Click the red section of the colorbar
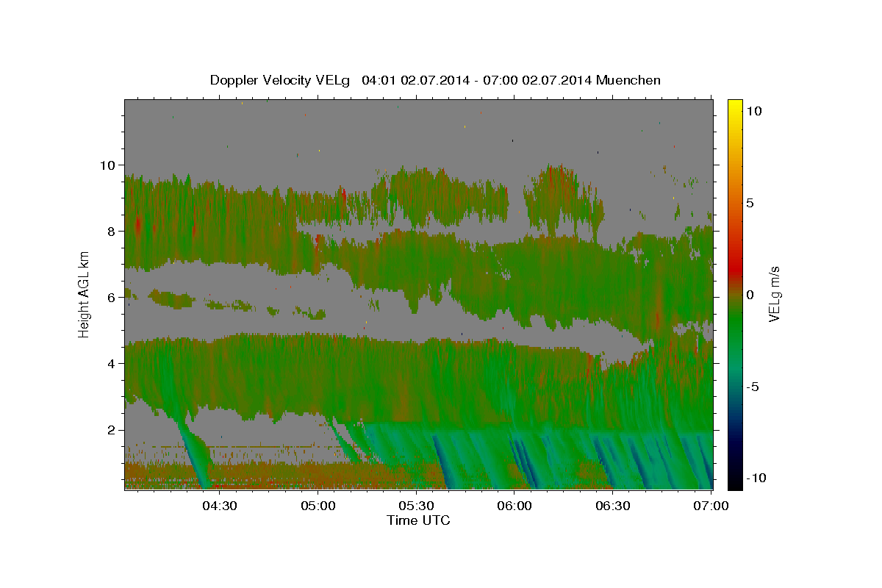This screenshot has height=588, width=882. coord(735,268)
